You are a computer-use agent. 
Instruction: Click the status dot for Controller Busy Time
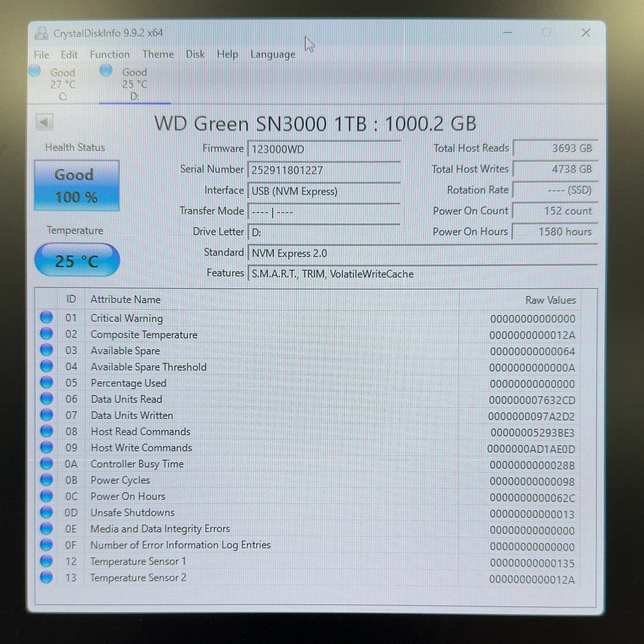coord(47,464)
